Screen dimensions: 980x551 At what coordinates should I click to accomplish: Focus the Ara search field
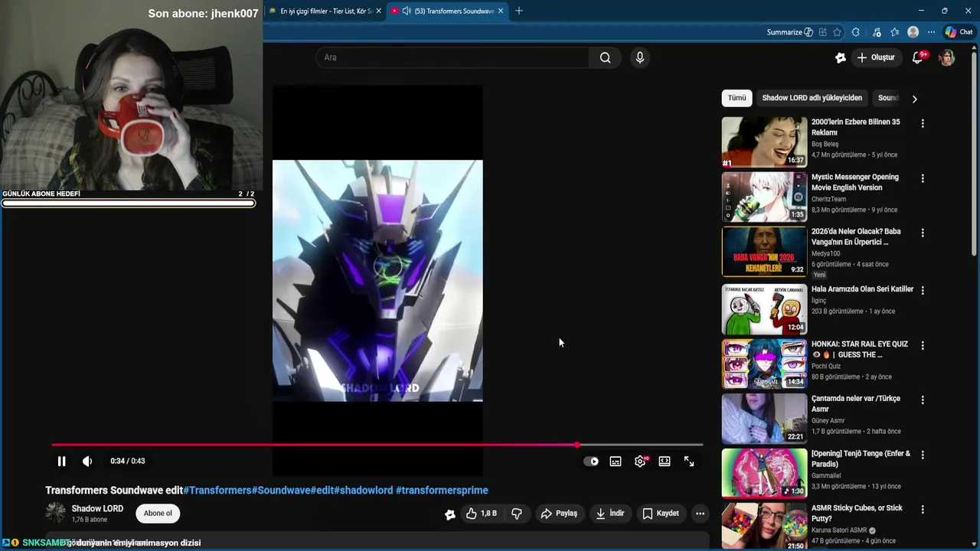(452, 57)
